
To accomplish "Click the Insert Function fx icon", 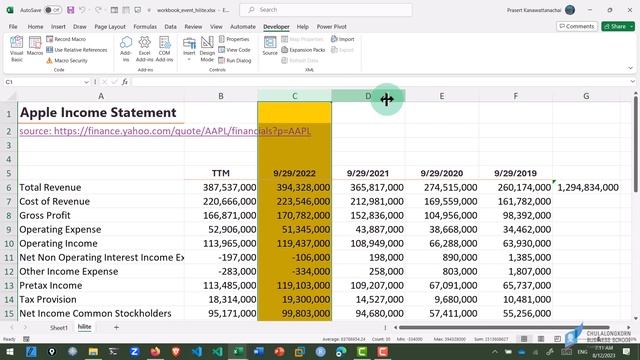I will pos(125,82).
